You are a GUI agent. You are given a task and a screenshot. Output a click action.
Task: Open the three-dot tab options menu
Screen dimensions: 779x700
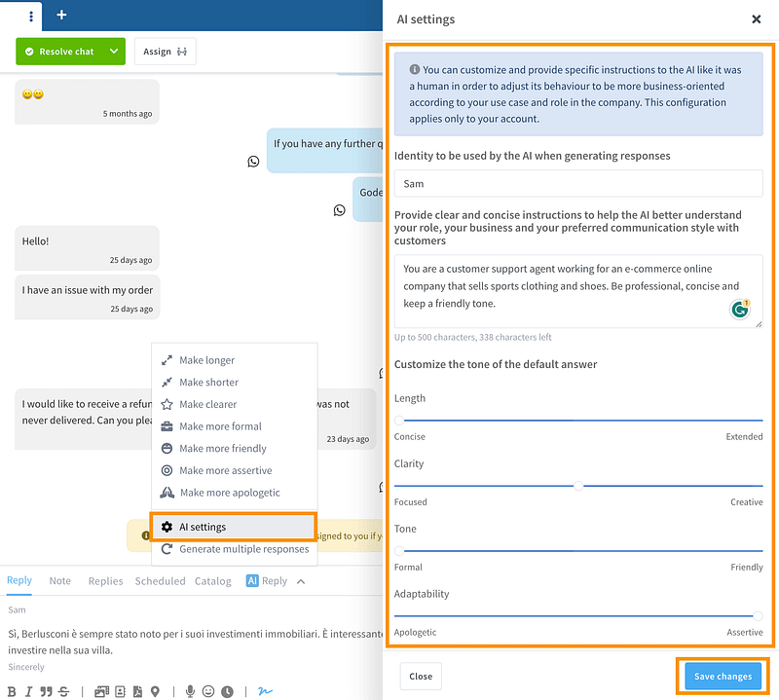point(31,16)
